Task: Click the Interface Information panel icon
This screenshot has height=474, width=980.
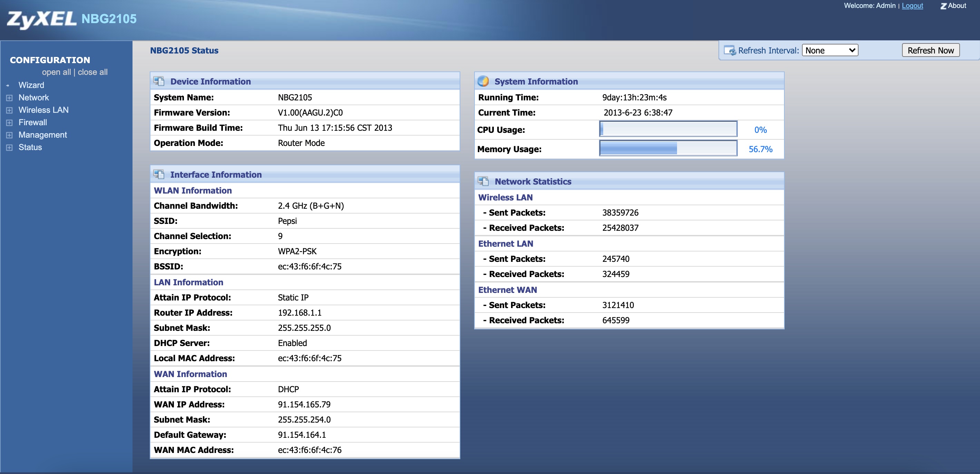Action: pos(159,174)
